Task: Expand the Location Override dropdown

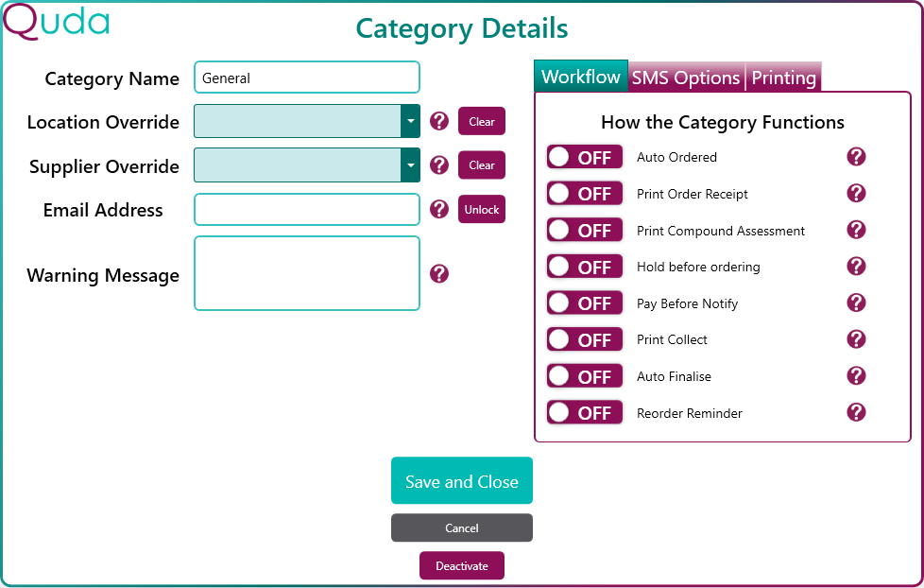Action: 411,121
